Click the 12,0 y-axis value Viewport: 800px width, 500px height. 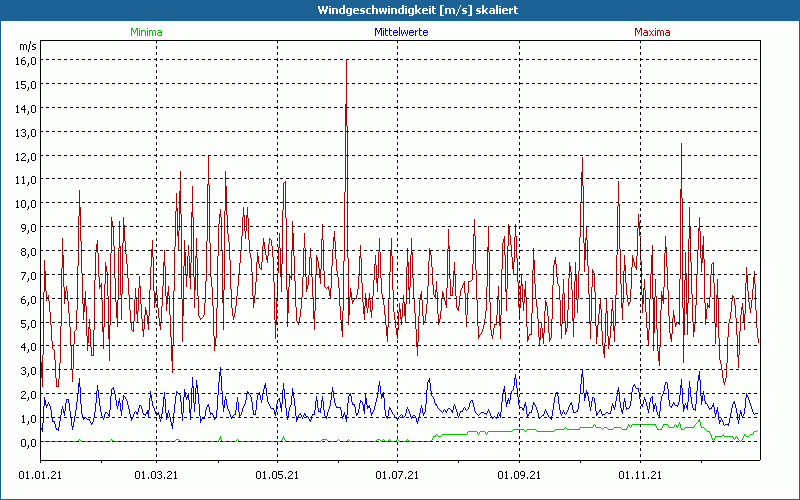[28, 157]
